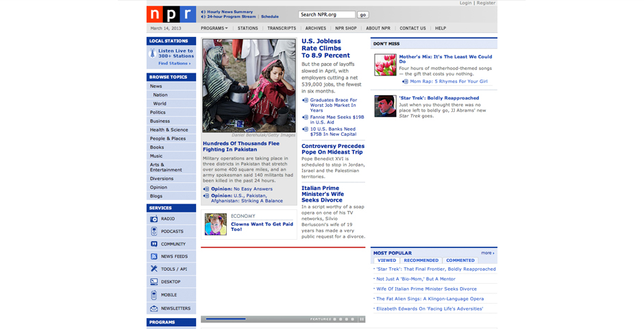Open Stations in the top navigation
The image size is (644, 329).
(x=247, y=28)
